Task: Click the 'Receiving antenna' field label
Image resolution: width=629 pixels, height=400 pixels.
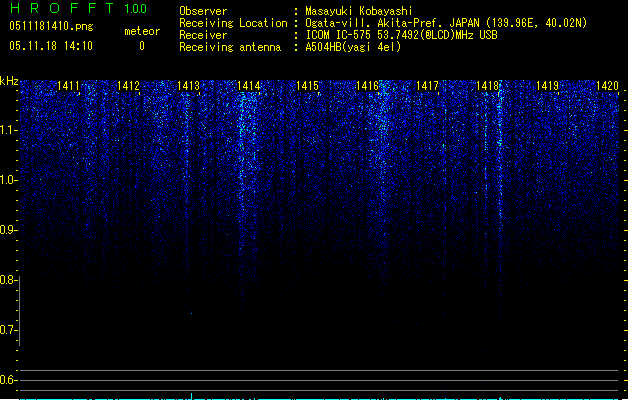Action: coord(230,47)
